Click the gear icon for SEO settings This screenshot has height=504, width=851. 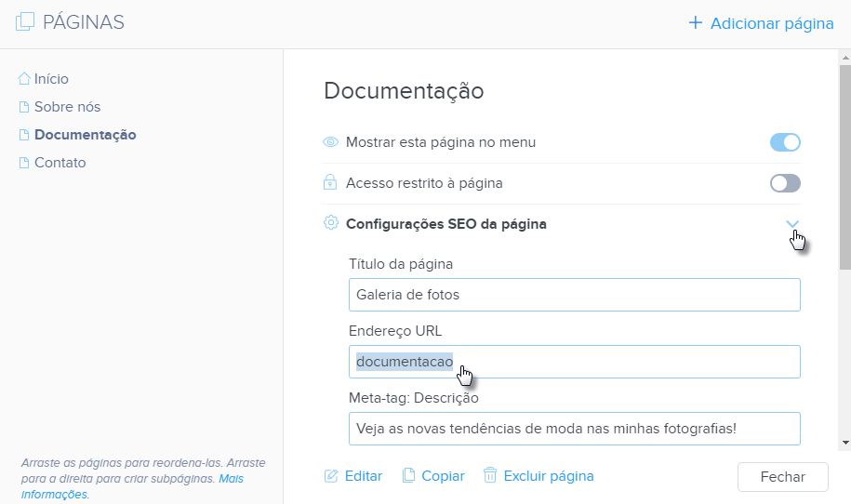pos(330,223)
